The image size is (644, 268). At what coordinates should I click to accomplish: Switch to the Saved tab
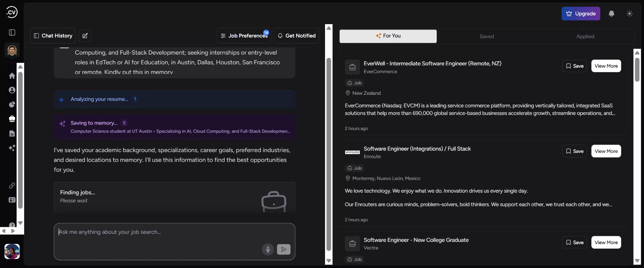point(487,36)
